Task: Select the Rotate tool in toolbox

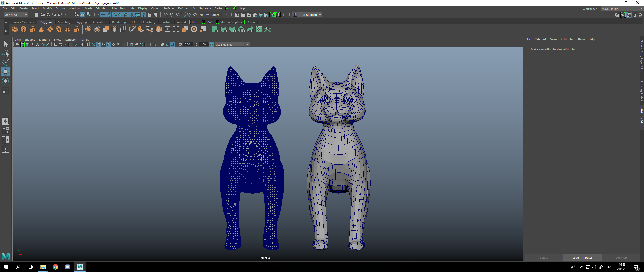Action: tap(5, 81)
